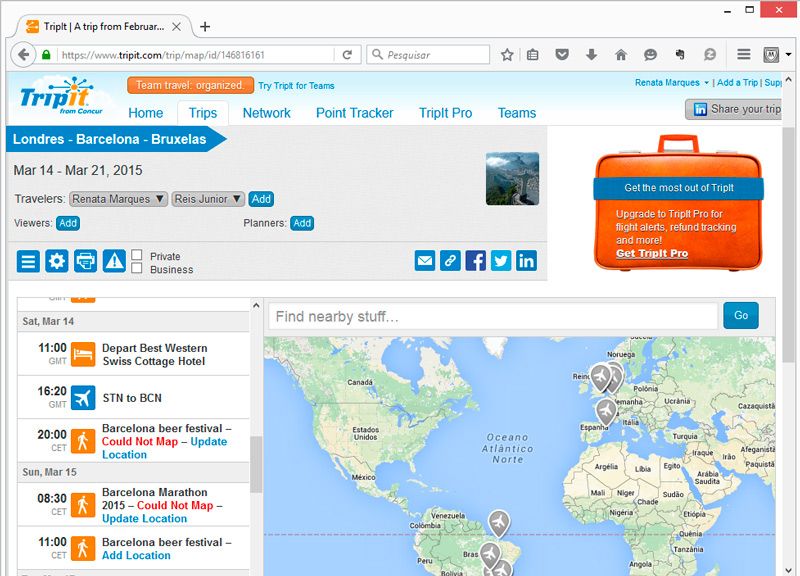Click the Get TripIt Pro link

point(651,253)
